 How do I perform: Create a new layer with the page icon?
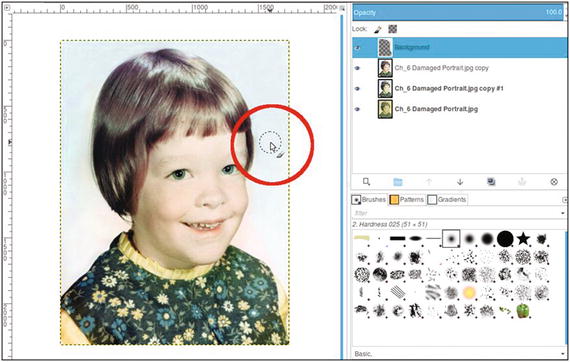point(366,181)
